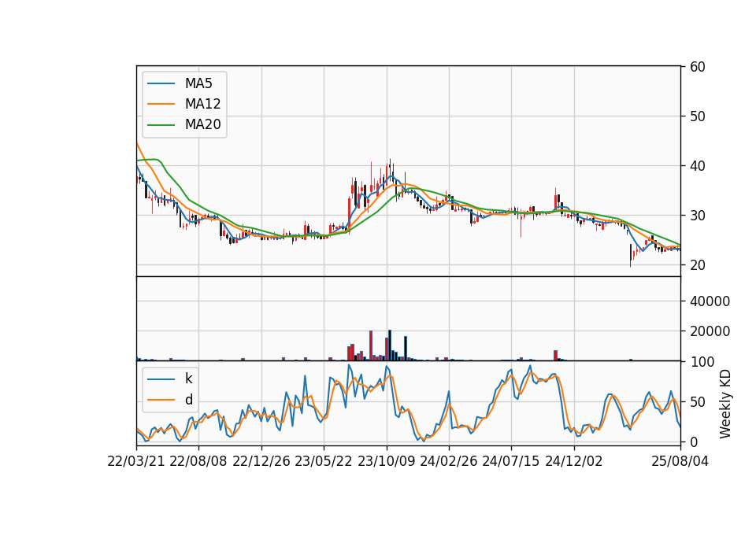Click the blue k legend line sample

(x=161, y=379)
